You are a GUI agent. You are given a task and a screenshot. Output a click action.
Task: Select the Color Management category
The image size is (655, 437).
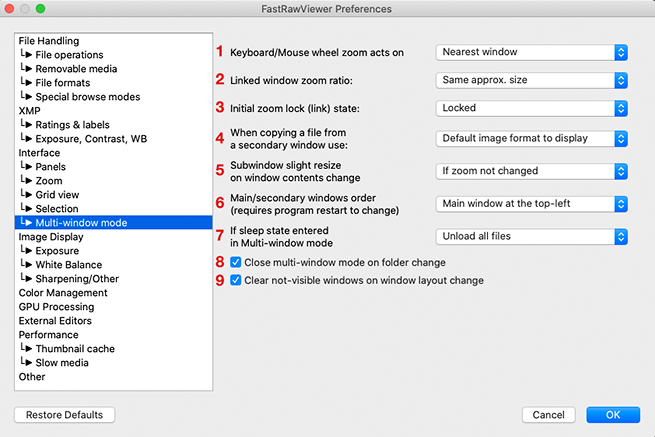pos(63,293)
